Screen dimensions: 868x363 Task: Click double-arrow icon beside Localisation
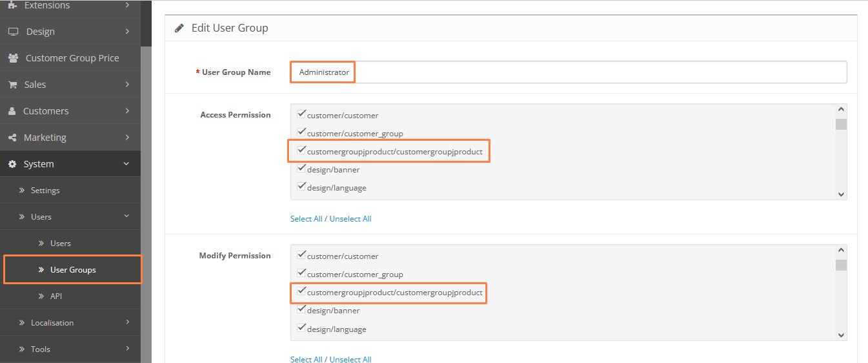(x=22, y=323)
